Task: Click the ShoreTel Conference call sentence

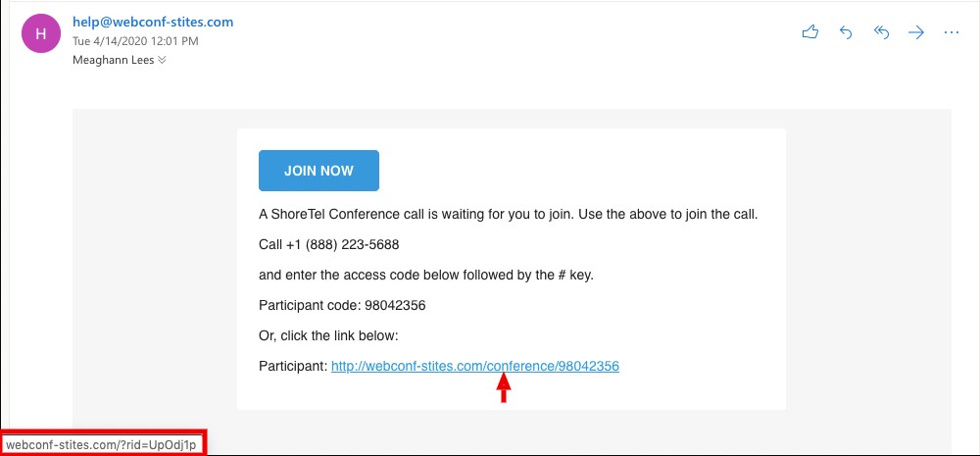Action: click(508, 214)
